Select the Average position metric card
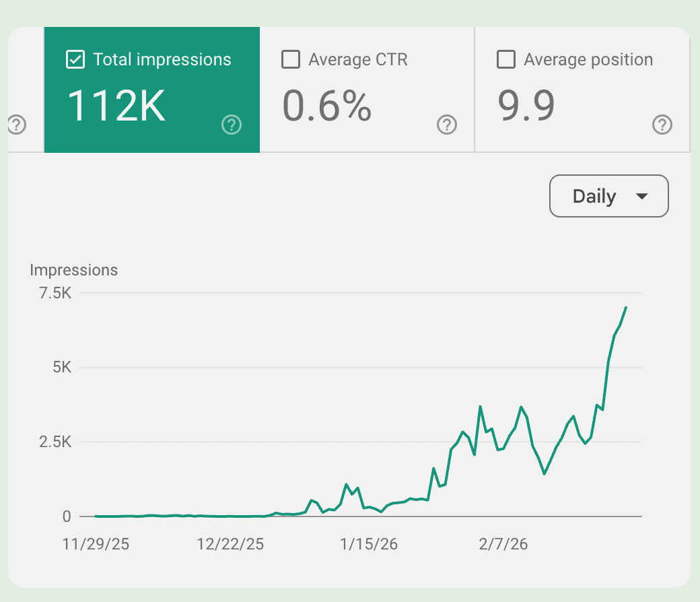 582,90
